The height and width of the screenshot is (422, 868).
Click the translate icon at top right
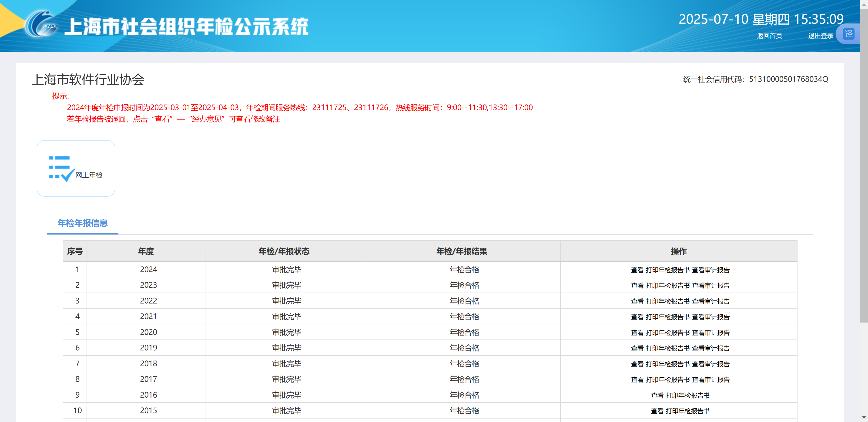pos(848,34)
